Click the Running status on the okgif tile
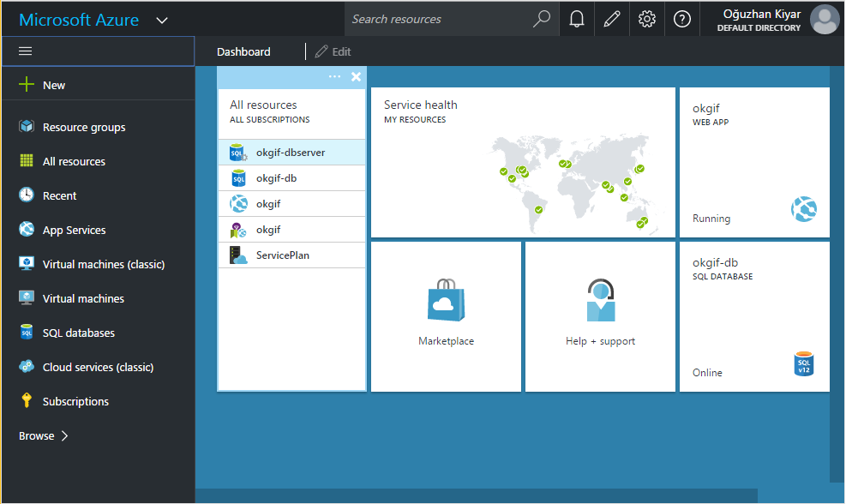Screen dimensions: 846x504 click(x=711, y=219)
